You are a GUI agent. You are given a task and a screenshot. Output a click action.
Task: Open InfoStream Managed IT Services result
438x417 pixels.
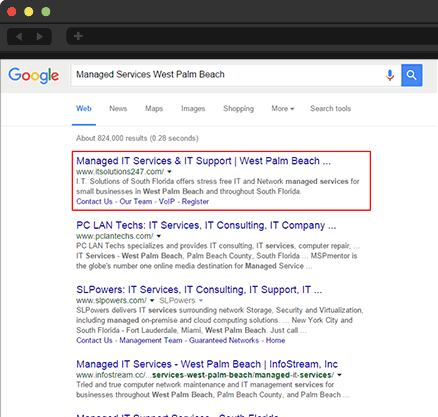click(x=207, y=364)
